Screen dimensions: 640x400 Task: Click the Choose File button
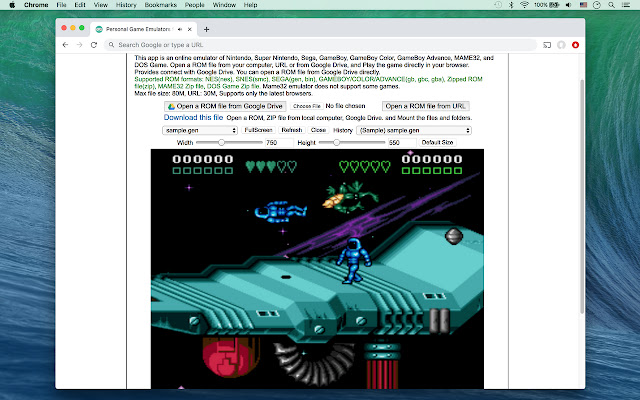pos(307,106)
